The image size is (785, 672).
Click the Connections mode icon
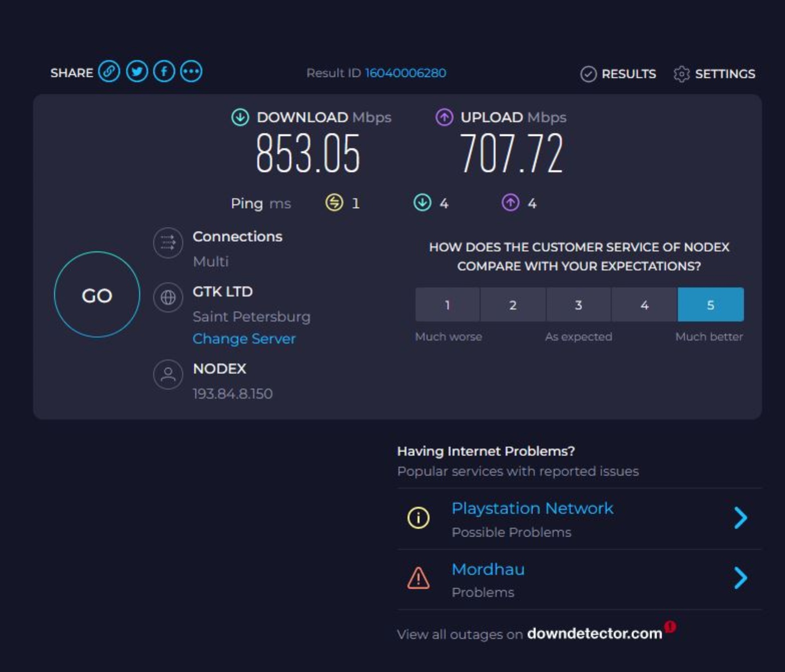point(168,243)
